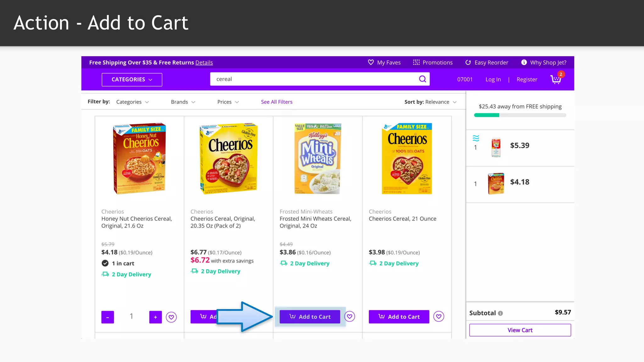
Task: Click See All Filters link
Action: point(276,102)
